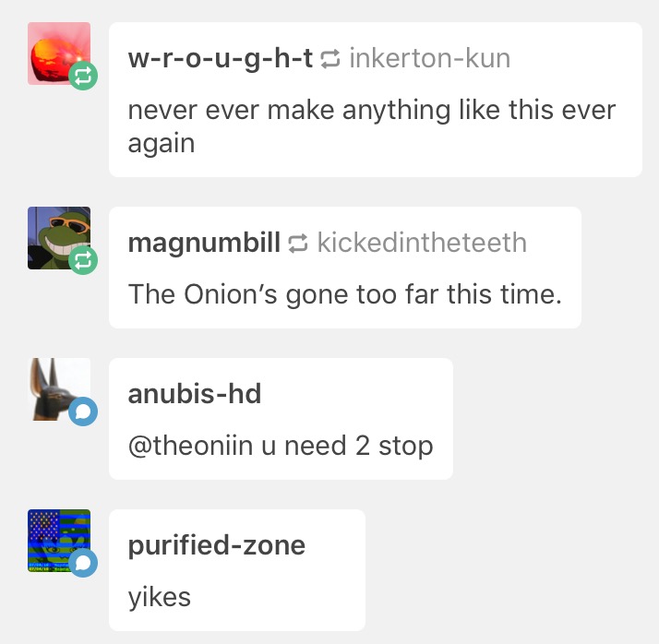659x644 pixels.
Task: Click the blue reply badge on anubis-hd's avatar
Action: [x=83, y=411]
